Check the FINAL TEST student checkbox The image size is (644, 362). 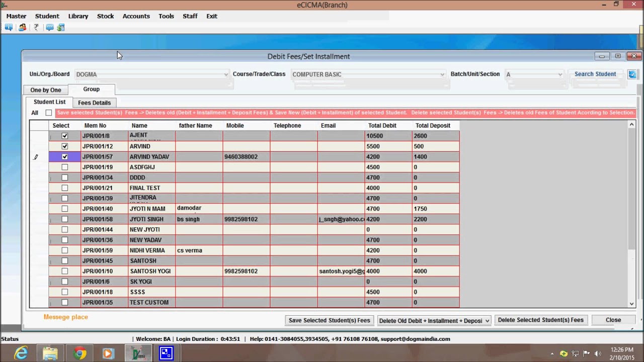click(x=64, y=188)
